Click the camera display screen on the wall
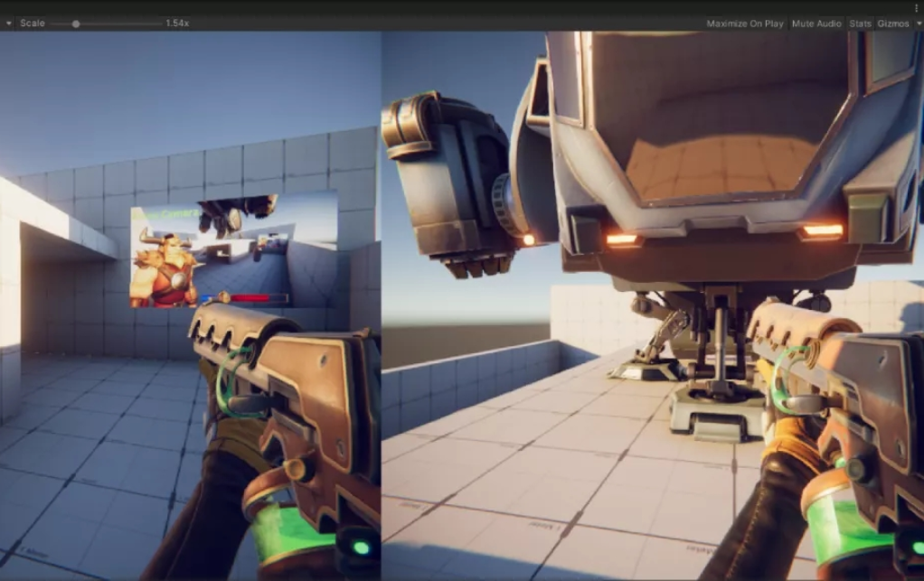 click(234, 249)
